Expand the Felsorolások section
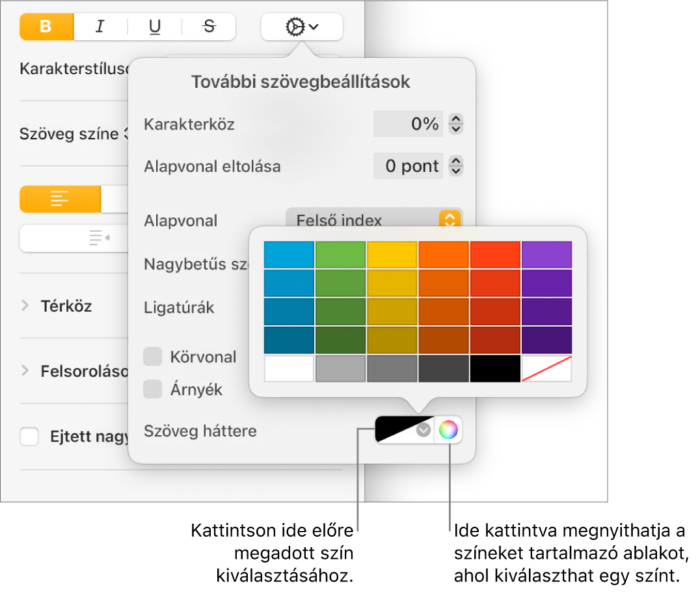Screen dimensions: 700x592 point(25,371)
